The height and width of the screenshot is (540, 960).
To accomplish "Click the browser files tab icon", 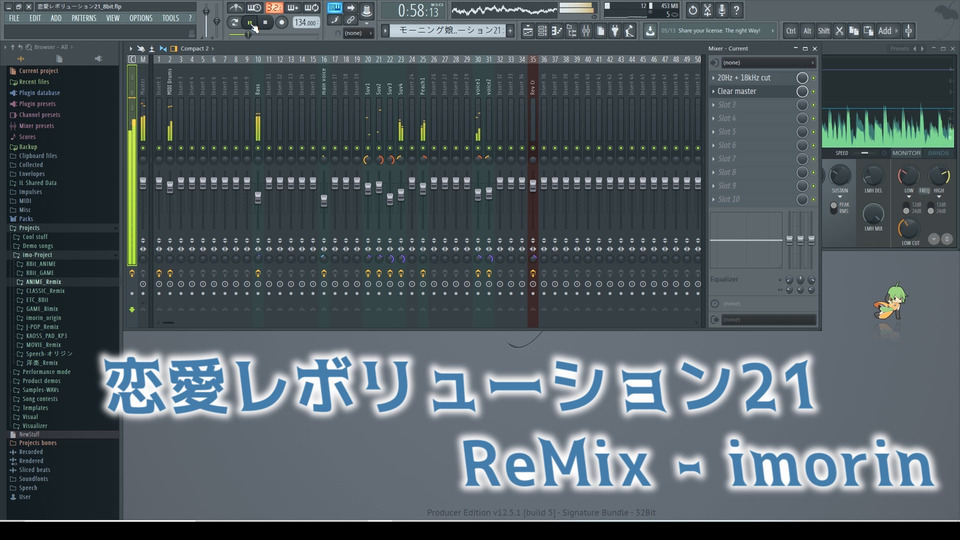I will click(x=59, y=59).
